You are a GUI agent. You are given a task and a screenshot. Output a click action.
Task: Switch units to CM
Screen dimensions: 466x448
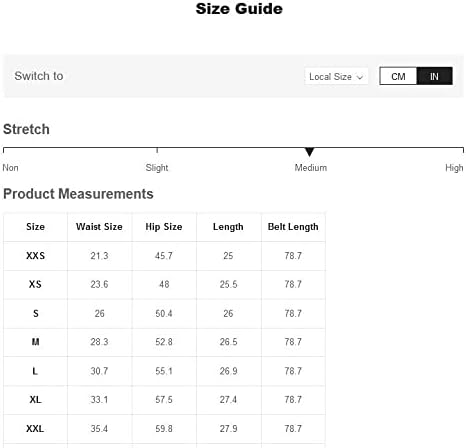coord(398,76)
